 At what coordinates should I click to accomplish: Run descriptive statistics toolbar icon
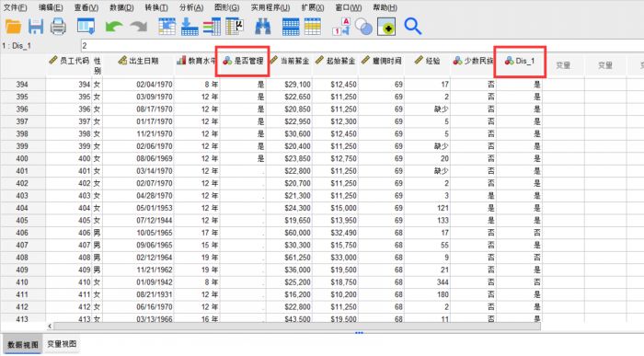(x=235, y=27)
